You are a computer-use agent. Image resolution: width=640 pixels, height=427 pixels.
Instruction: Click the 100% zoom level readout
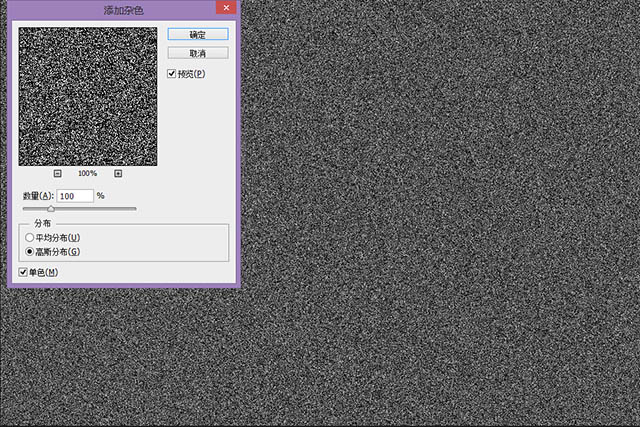pos(87,173)
